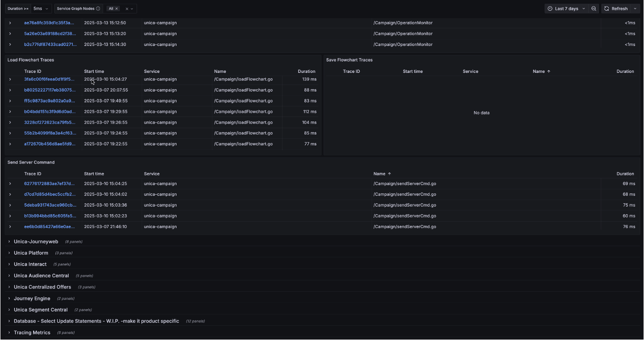644x340 pixels.
Task: Expand the ff5c9873ac9a802a0a9 trace row
Action: pyautogui.click(x=10, y=101)
